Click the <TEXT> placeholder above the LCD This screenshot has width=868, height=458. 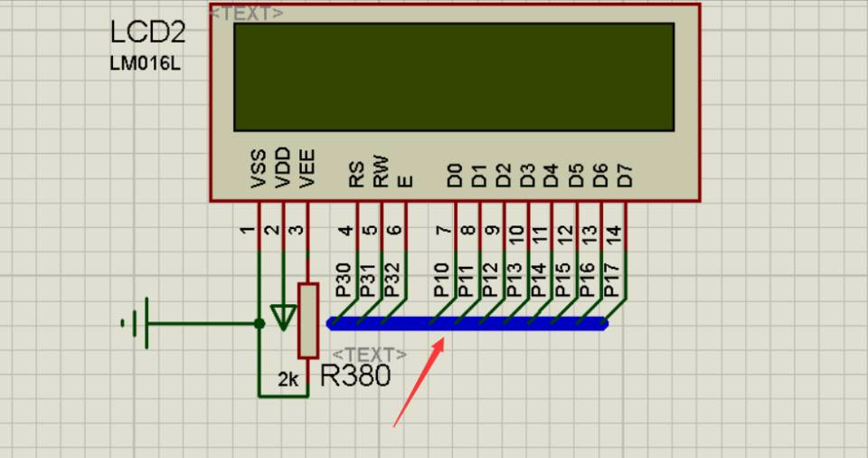coord(247,13)
